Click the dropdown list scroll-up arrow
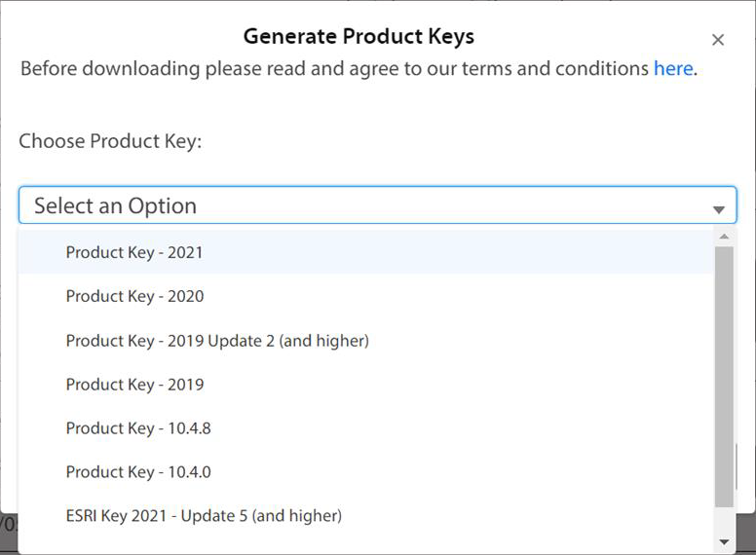The width and height of the screenshot is (756, 555). point(724,237)
